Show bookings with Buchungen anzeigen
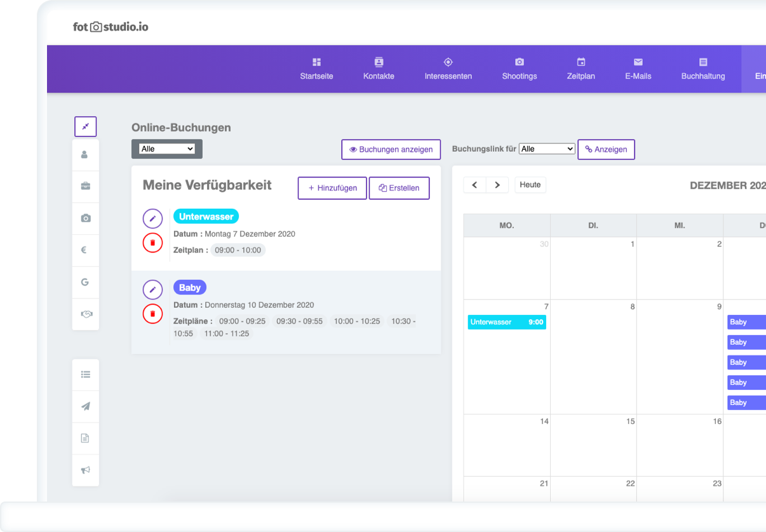The width and height of the screenshot is (766, 532). click(391, 150)
